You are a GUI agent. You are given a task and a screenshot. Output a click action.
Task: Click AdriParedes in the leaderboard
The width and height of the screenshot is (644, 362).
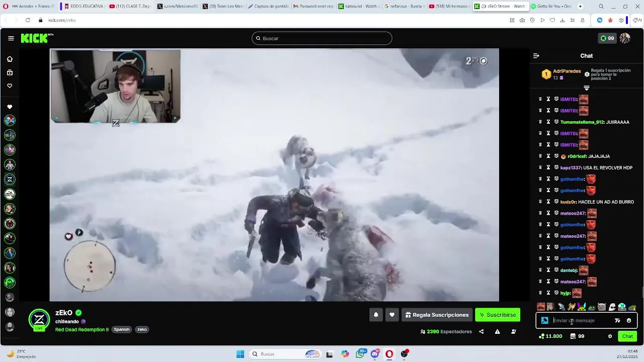[x=567, y=71]
